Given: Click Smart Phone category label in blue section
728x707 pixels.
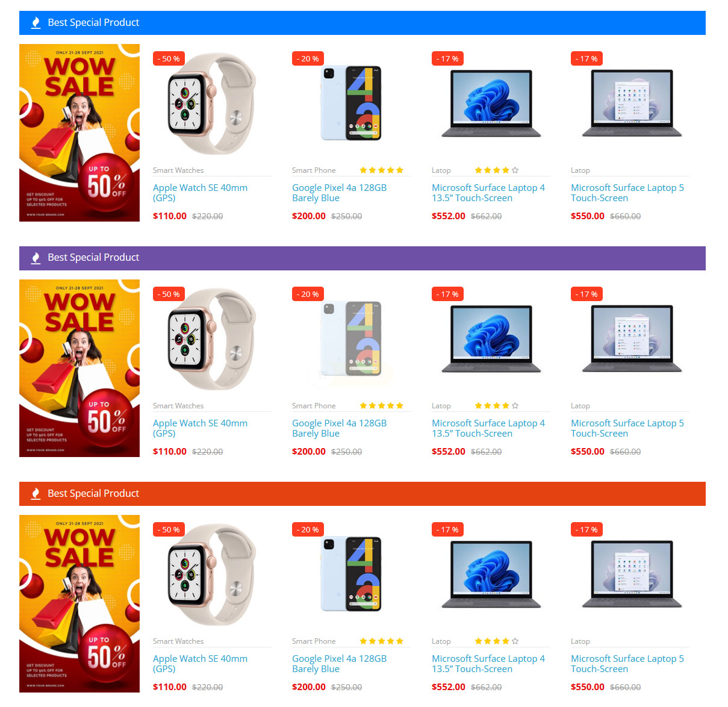Looking at the screenshot, I should point(314,170).
